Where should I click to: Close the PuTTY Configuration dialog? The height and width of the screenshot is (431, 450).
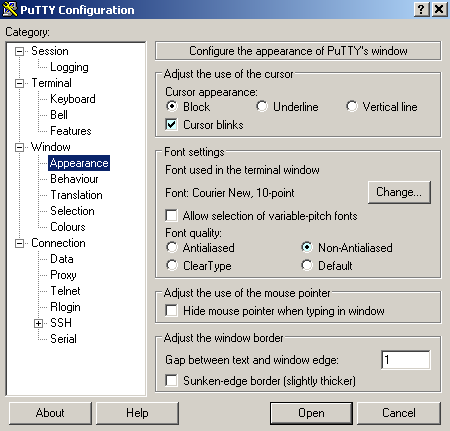439,9
